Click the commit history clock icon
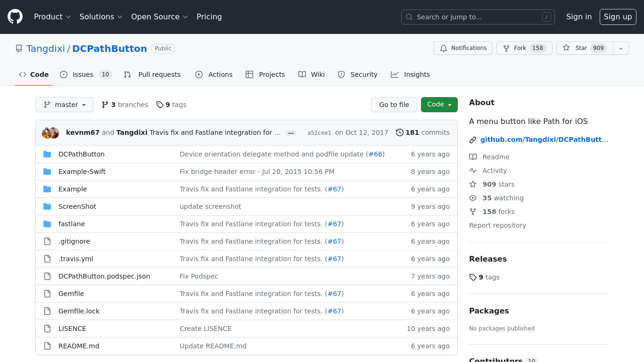Screen dimensions: 644x362 coord(400,132)
